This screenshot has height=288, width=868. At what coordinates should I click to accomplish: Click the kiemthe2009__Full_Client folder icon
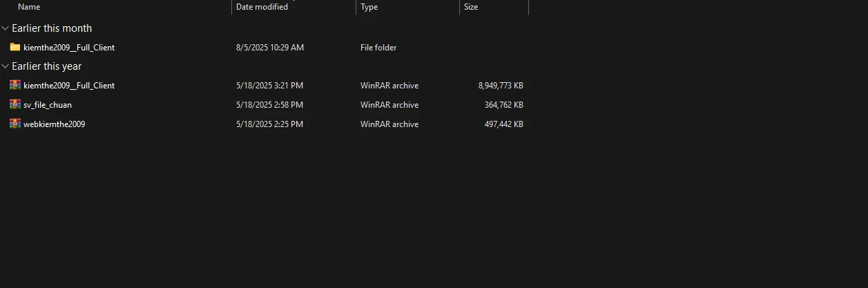[x=15, y=48]
